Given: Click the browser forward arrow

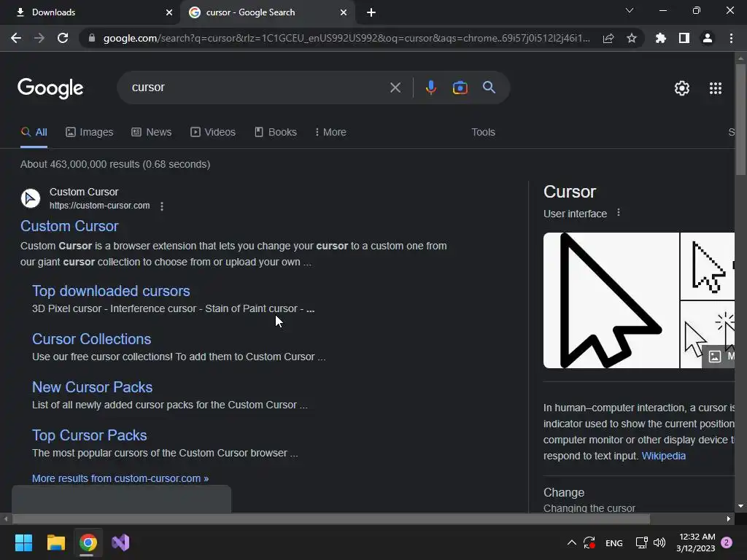Looking at the screenshot, I should pos(39,38).
